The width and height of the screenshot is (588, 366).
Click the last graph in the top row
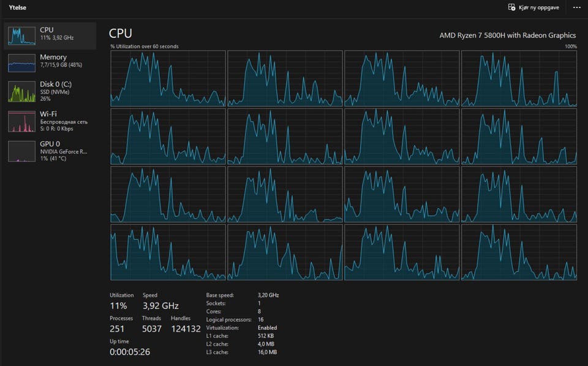pyautogui.click(x=519, y=79)
